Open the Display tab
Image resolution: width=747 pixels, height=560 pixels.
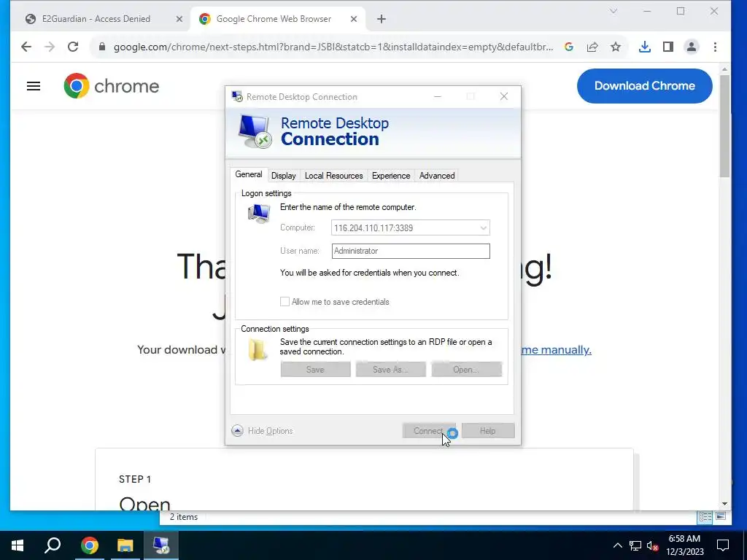(284, 176)
